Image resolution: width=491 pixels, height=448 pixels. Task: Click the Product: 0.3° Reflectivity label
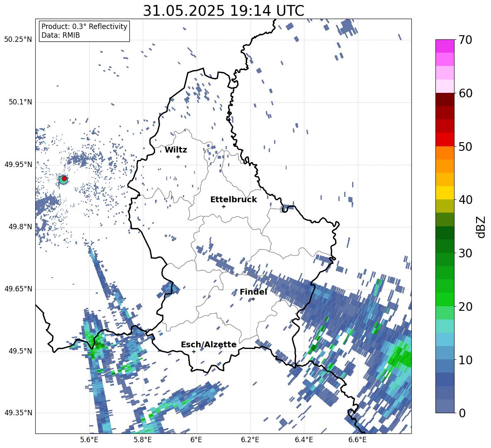84,26
